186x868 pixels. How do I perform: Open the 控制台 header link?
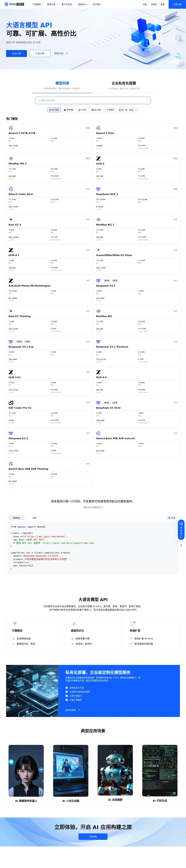click(x=154, y=4)
